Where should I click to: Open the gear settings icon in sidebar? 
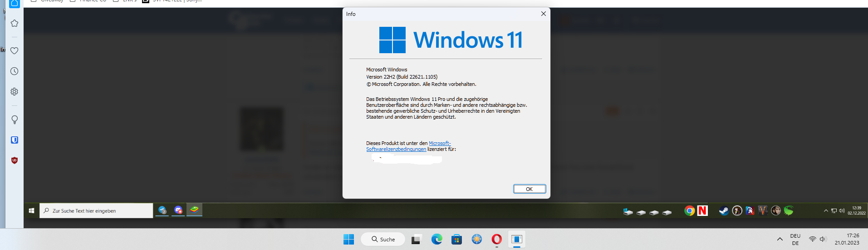(15, 91)
